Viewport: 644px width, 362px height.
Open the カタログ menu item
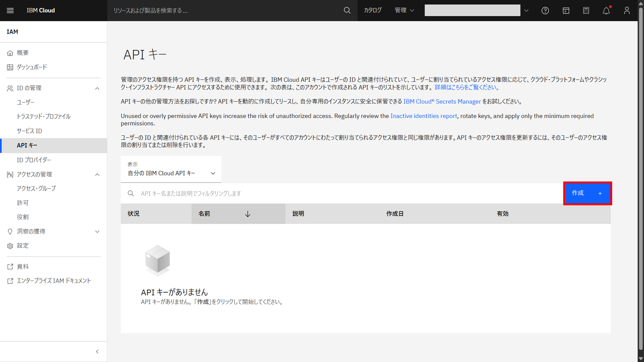pos(373,11)
